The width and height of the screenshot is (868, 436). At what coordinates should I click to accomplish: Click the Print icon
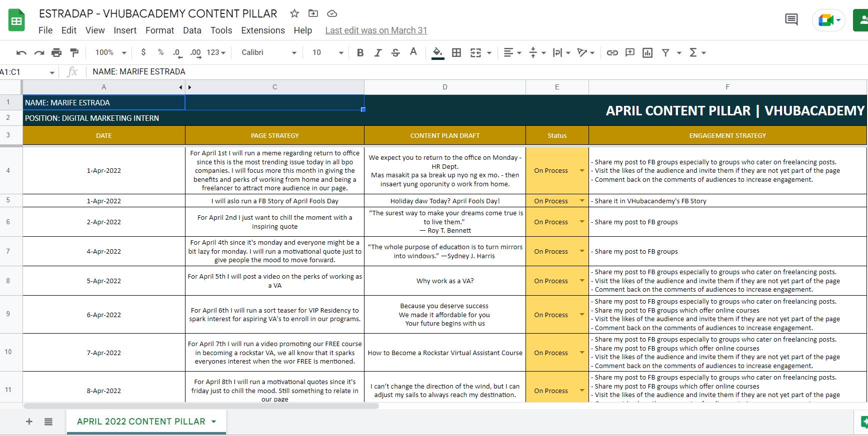click(x=56, y=52)
